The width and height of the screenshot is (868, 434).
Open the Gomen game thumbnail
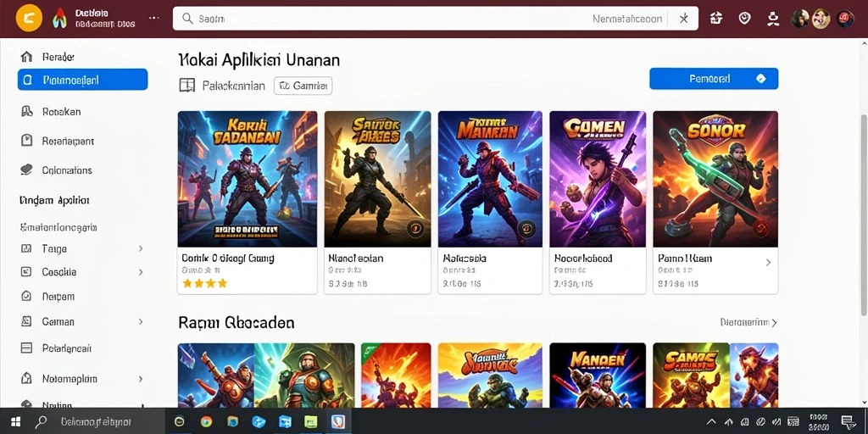[598, 179]
